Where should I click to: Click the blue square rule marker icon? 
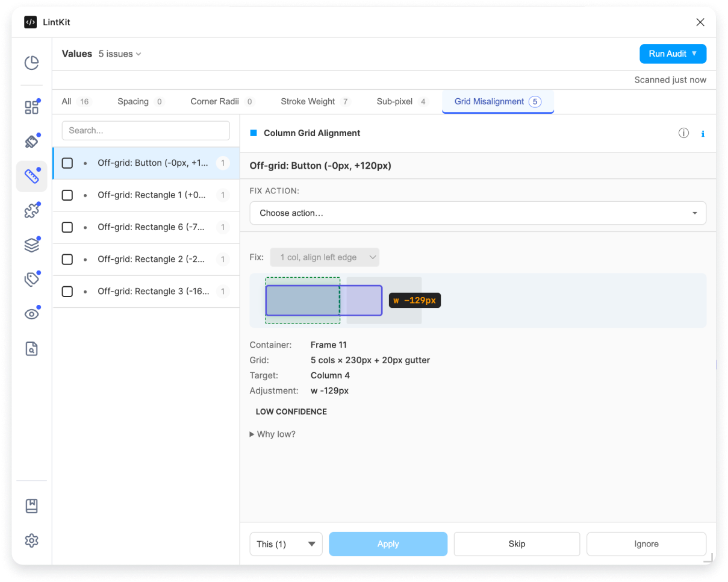pyautogui.click(x=254, y=133)
